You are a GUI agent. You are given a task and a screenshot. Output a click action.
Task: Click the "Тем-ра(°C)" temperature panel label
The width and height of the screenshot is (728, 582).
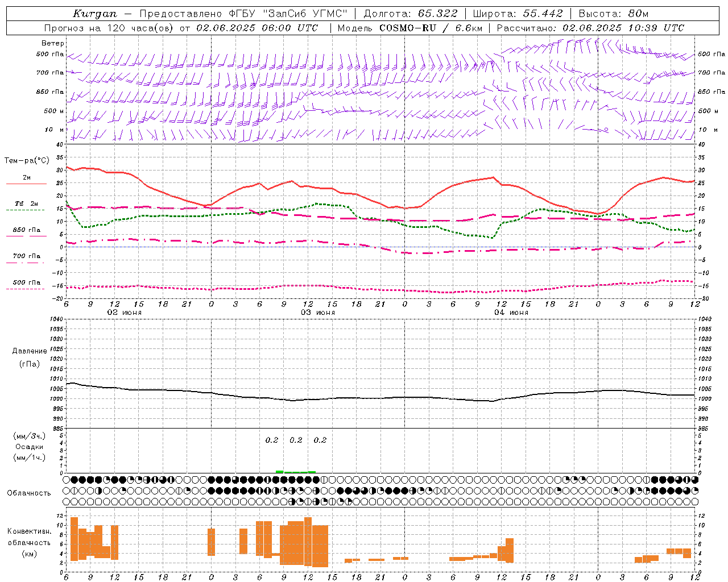pos(27,161)
